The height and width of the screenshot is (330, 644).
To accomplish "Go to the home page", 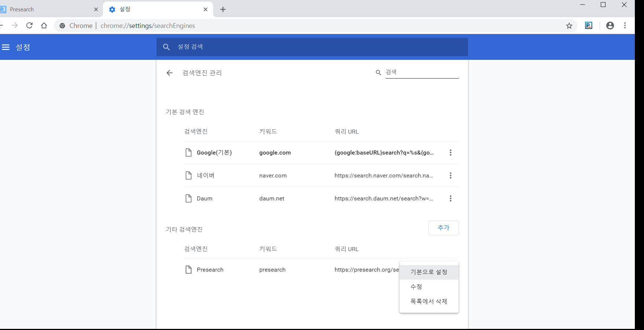I will coord(44,25).
